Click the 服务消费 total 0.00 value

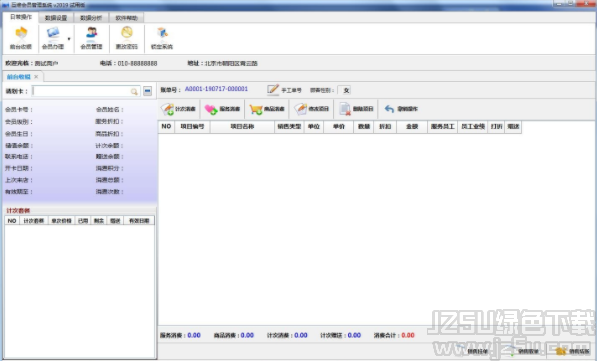point(194,335)
